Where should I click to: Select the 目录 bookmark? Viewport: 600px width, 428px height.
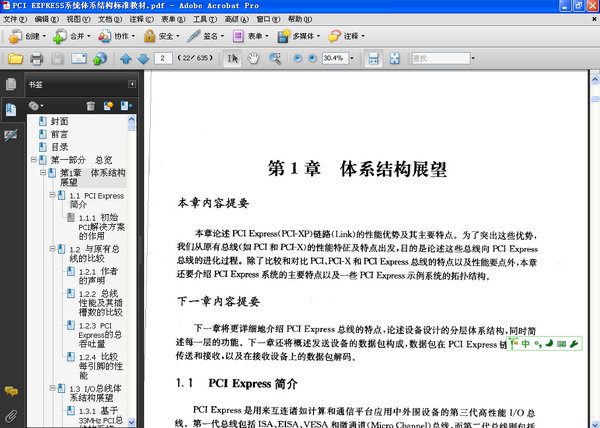pos(59,147)
